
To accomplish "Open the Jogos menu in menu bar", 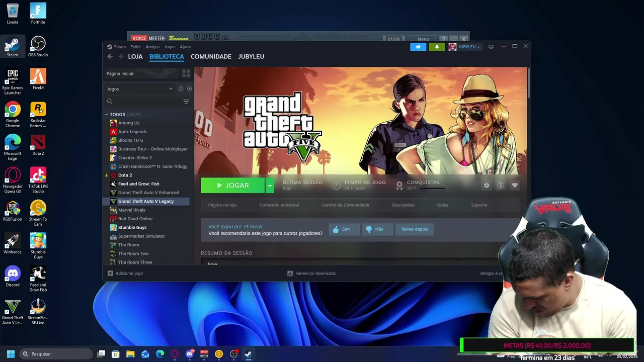I will click(170, 47).
